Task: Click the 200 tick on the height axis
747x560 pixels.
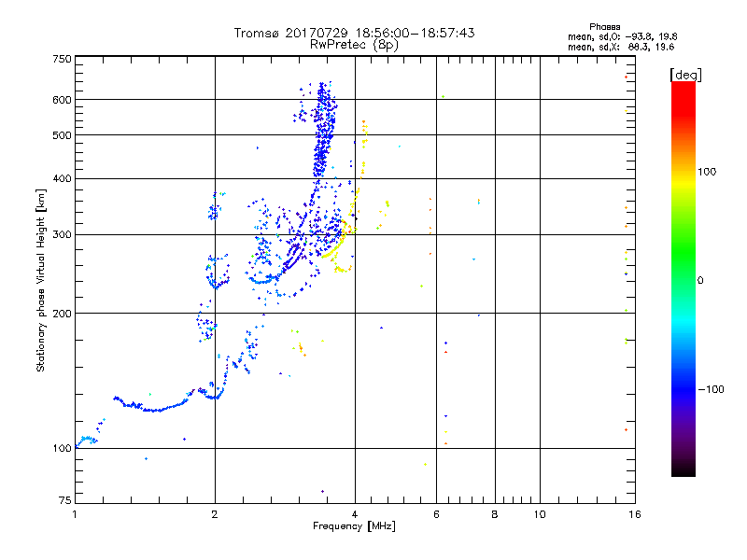Action: point(62,314)
